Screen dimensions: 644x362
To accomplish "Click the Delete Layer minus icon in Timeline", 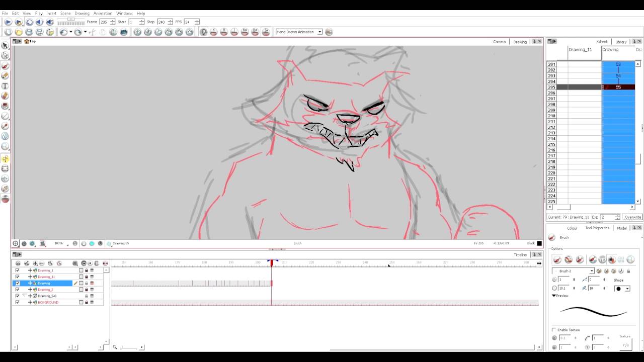I will tap(42, 263).
